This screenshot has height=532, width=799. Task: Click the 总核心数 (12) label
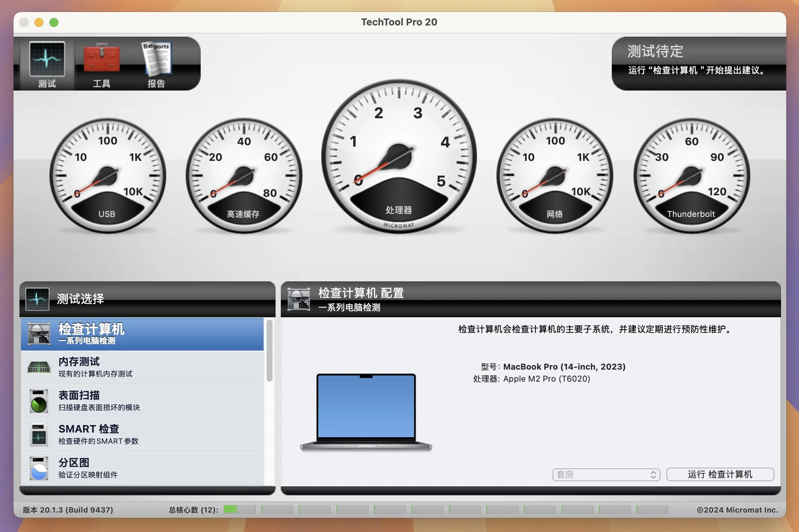tap(193, 510)
